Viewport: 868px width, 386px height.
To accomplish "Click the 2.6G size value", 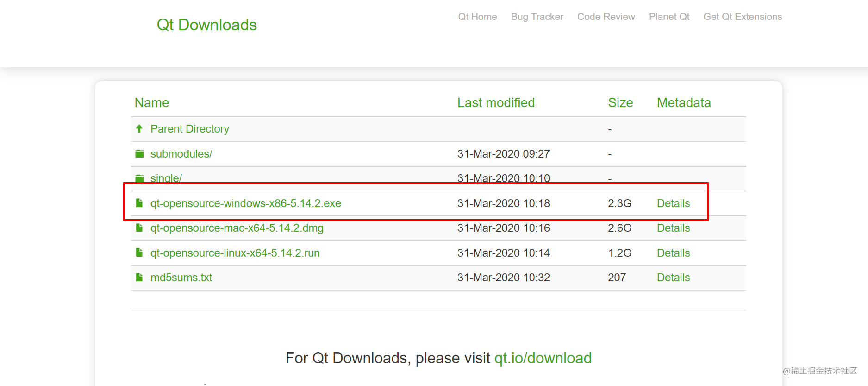I will pyautogui.click(x=619, y=228).
